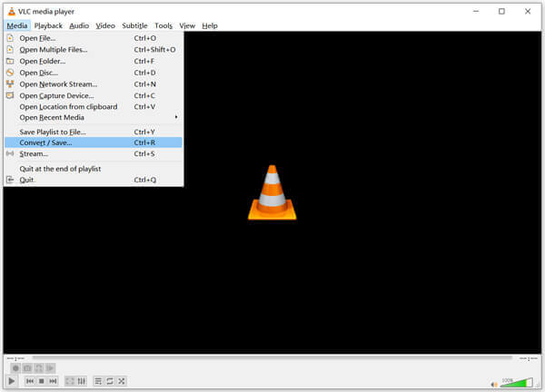This screenshot has height=392, width=545.
Task: Click the Play button
Action: 12,381
